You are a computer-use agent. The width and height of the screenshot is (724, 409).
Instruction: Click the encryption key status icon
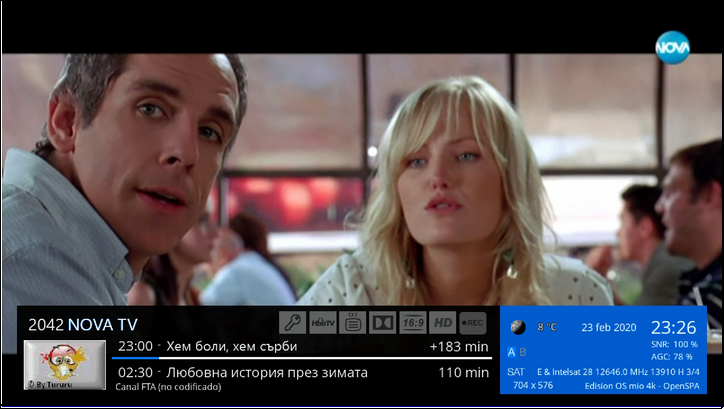coord(292,323)
